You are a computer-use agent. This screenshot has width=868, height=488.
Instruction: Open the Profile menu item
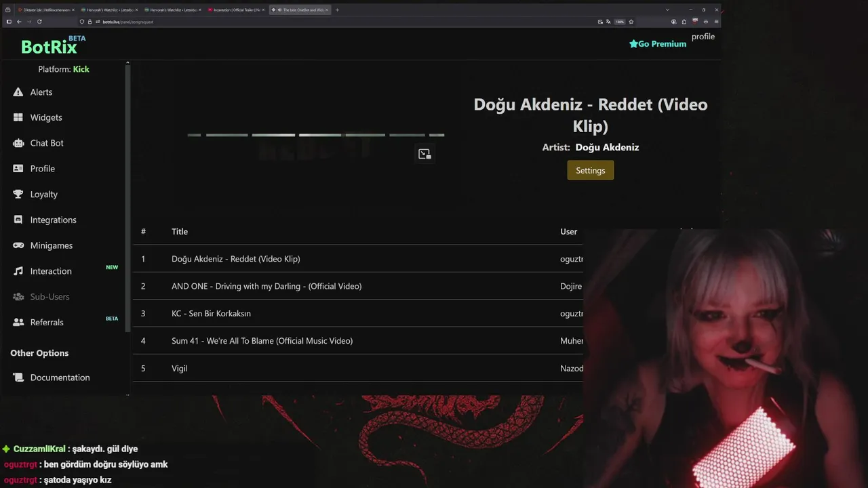tap(43, 169)
